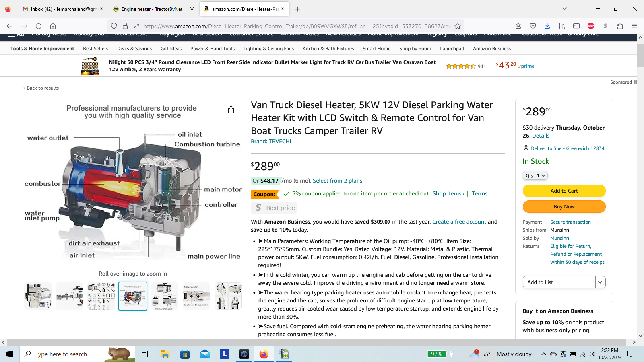Select the first product thumbnail image

click(38, 296)
